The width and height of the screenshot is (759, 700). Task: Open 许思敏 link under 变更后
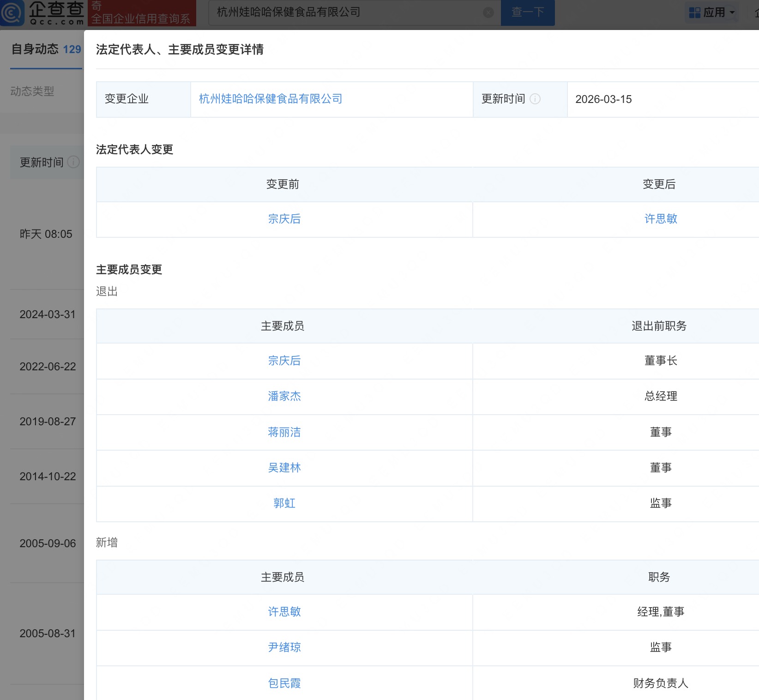tap(661, 219)
